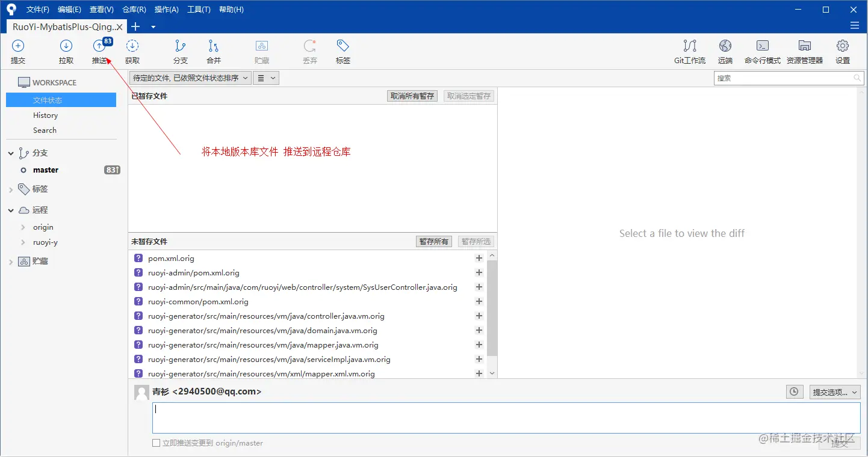The width and height of the screenshot is (868, 457).
Task: Stage pom.xml.orig with its plus icon
Action: pos(479,258)
